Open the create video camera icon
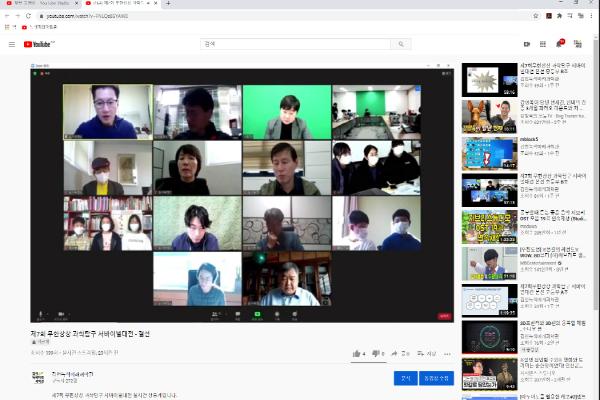Viewport: 600px width, 400px height. [527, 44]
